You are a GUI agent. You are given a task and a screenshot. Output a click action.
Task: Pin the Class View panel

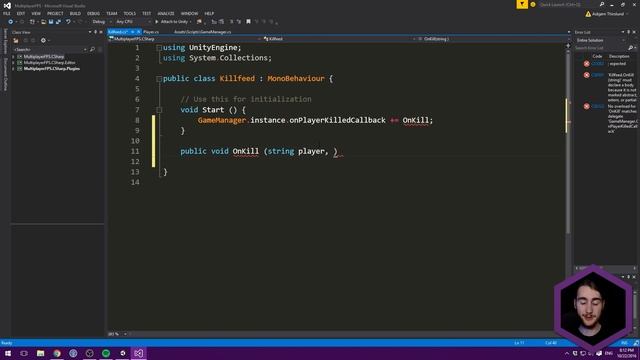[x=96, y=32]
